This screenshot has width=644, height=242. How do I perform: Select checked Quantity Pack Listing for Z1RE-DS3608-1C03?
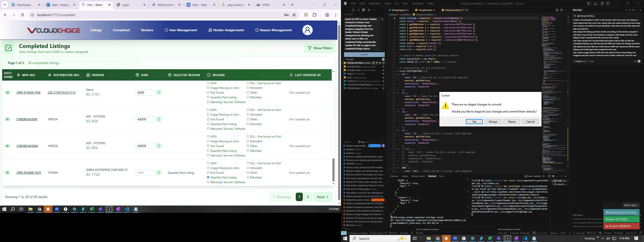coord(208,177)
